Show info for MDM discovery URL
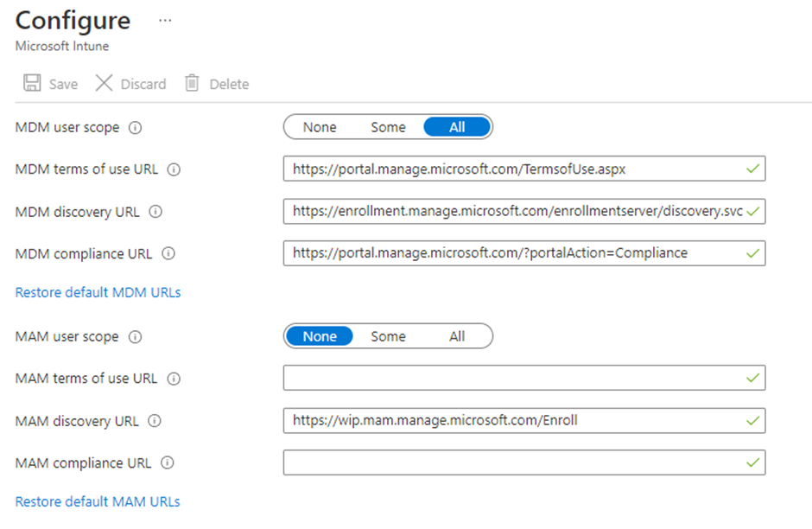Screen dimensions: 812x529 tap(155, 212)
